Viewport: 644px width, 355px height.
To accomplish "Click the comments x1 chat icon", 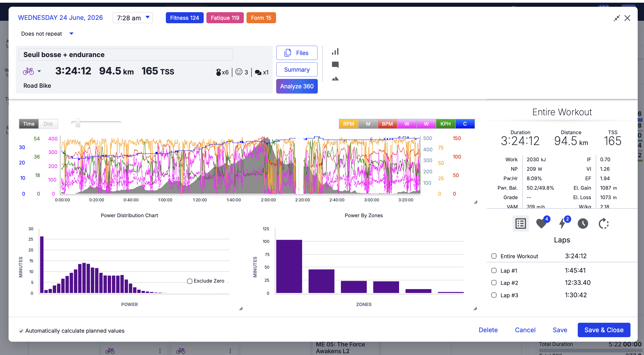I will [x=258, y=72].
